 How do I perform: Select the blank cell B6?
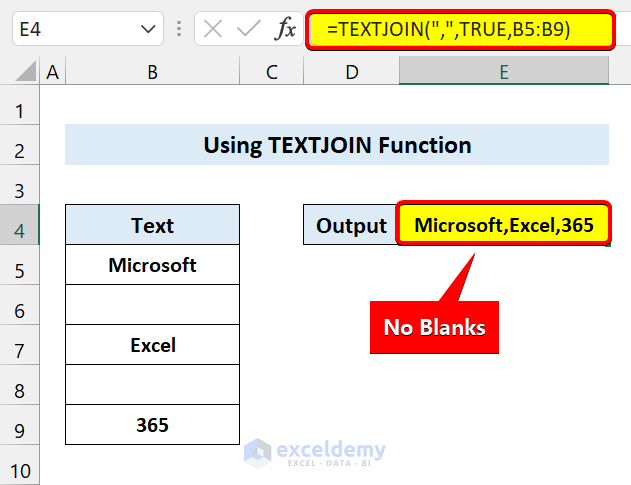[152, 304]
